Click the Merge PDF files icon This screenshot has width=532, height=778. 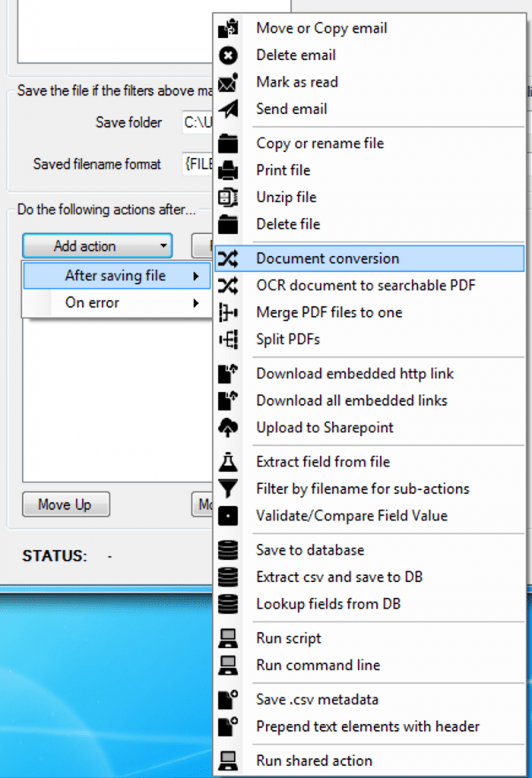pyautogui.click(x=228, y=313)
